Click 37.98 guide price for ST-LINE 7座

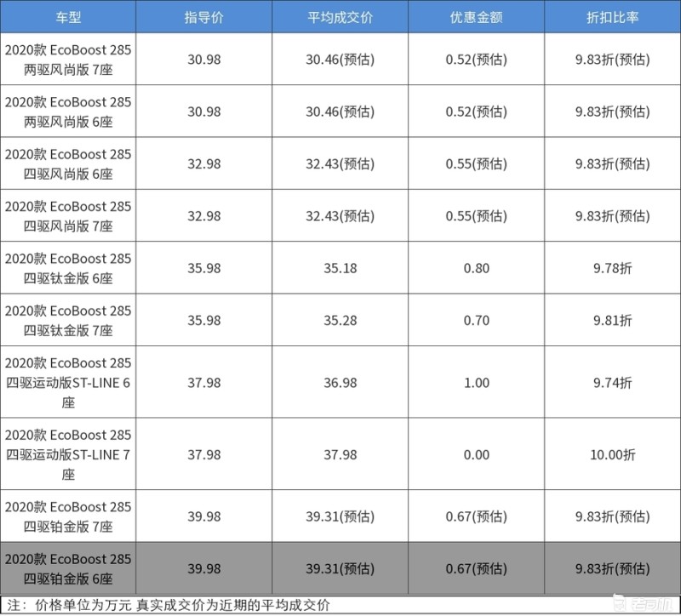click(204, 454)
